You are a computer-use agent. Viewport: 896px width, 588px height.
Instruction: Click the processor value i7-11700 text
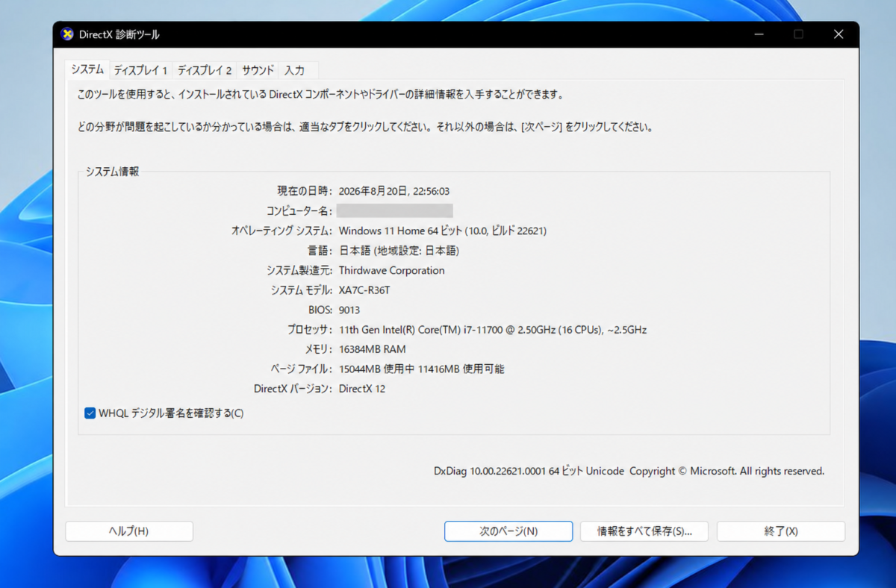pyautogui.click(x=493, y=329)
